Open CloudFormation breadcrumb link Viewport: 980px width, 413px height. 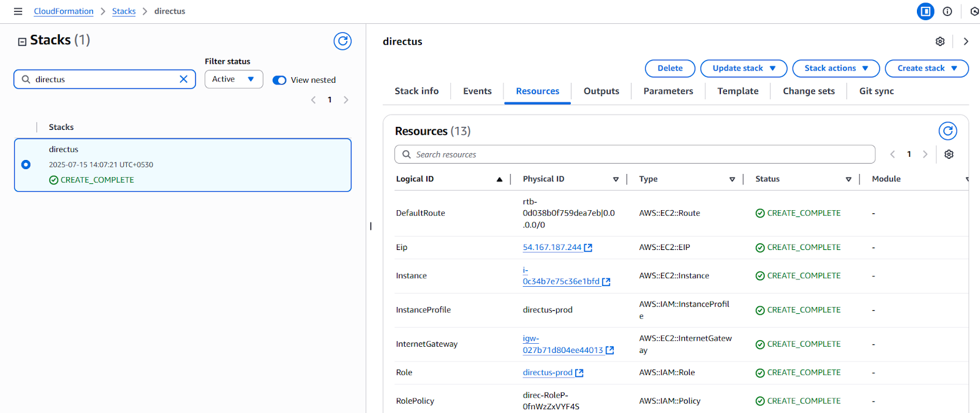click(x=64, y=11)
